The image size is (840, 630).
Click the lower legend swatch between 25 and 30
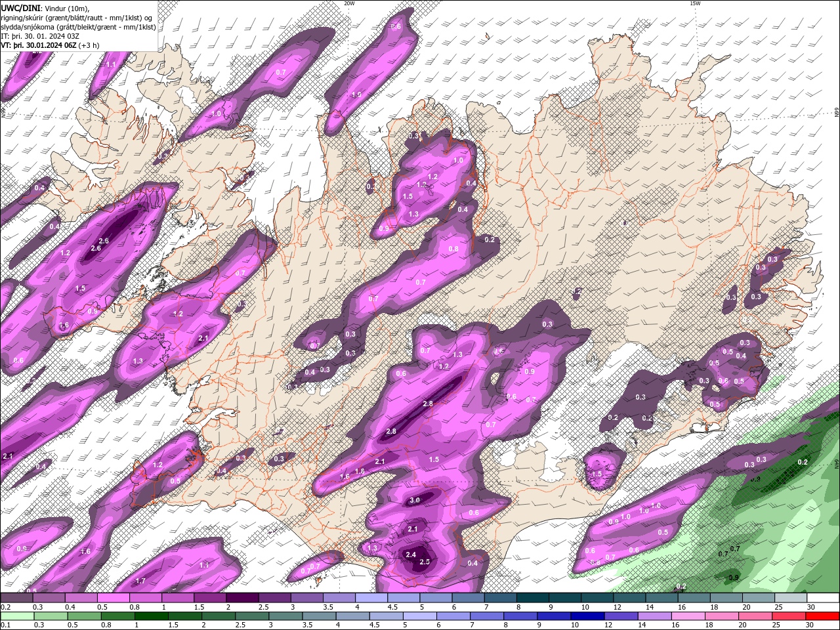pyautogui.click(x=788, y=616)
